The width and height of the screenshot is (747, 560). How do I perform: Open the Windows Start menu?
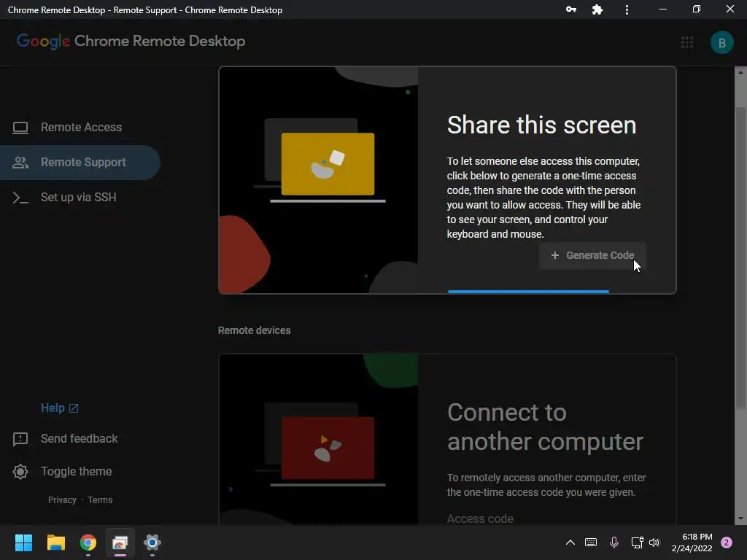coord(23,542)
